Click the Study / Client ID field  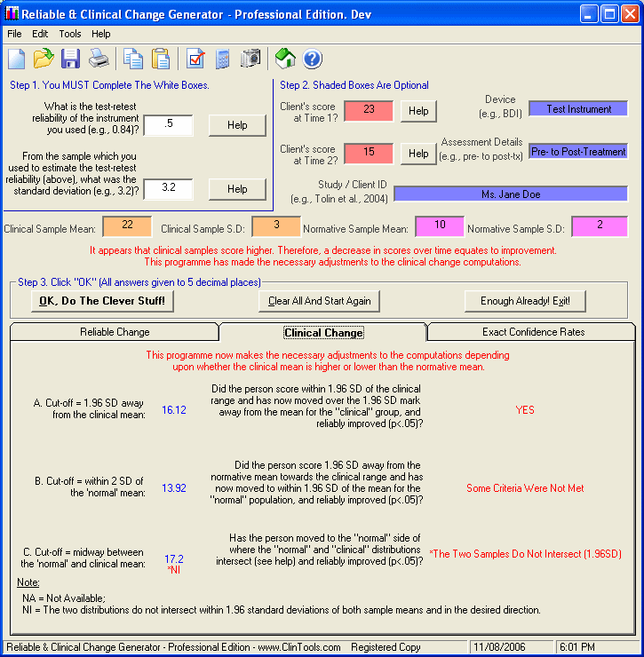pyautogui.click(x=510, y=194)
